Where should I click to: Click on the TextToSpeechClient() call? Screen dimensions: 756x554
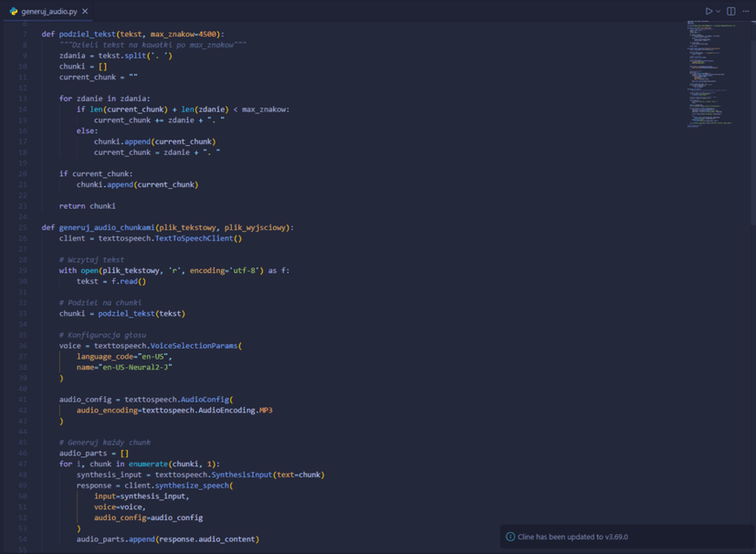(198, 238)
